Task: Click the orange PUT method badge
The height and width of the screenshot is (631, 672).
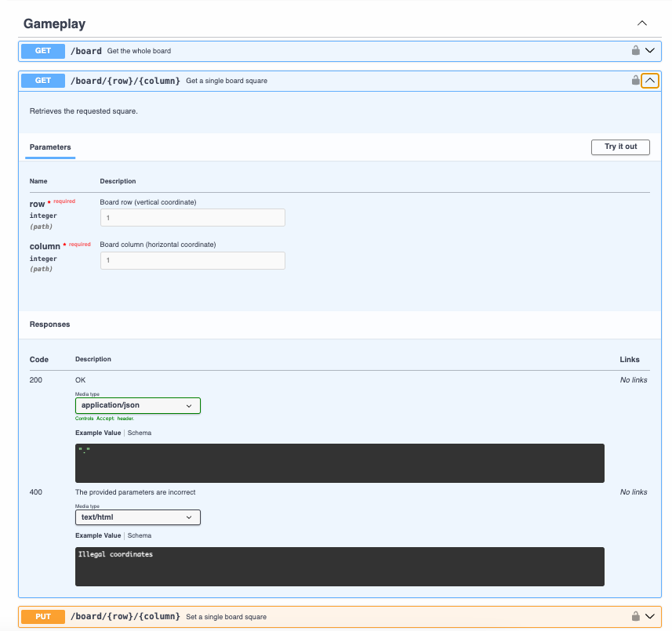Action: click(x=43, y=616)
